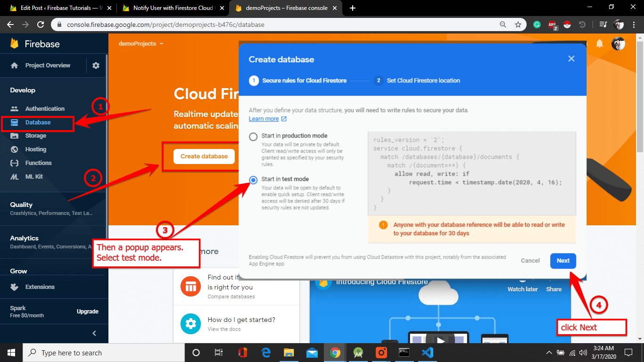Switch to the Notify User with Firestore tab
Image resolution: width=644 pixels, height=362 pixels.
[x=173, y=8]
